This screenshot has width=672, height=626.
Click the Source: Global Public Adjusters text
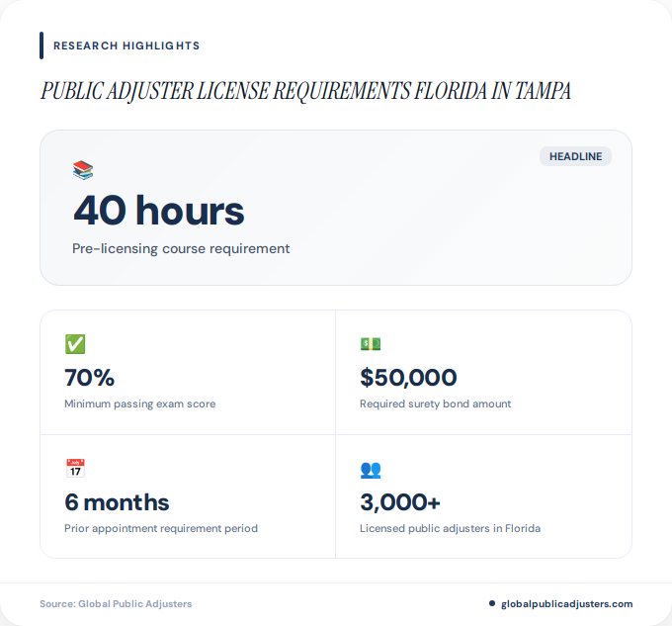pos(116,603)
